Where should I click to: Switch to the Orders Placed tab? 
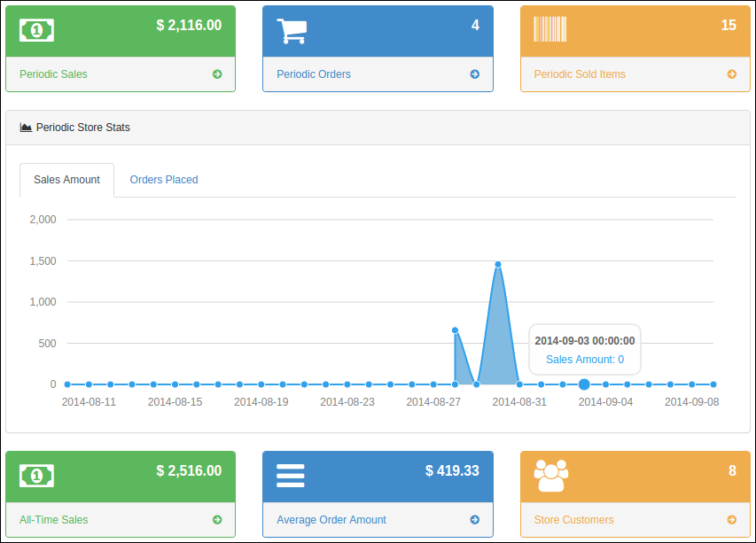click(x=164, y=180)
